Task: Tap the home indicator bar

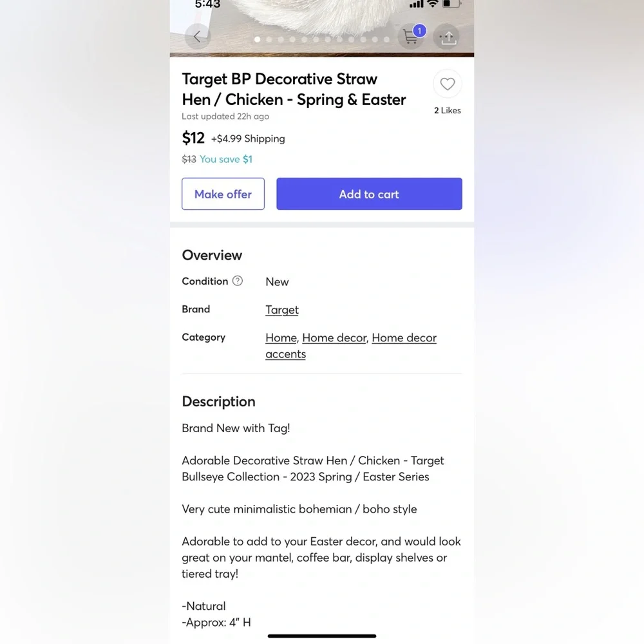Action: [322, 636]
